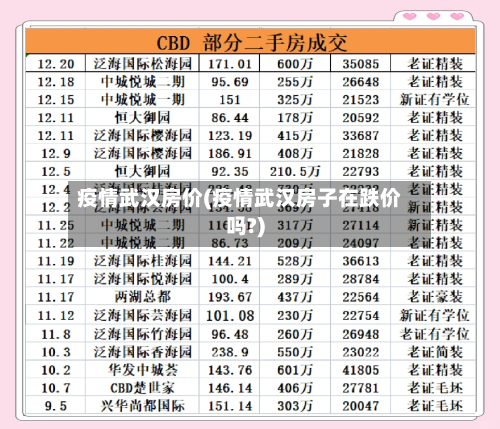Select price cell "325万"
The width and height of the screenshot is (500, 429).
[x=295, y=100]
